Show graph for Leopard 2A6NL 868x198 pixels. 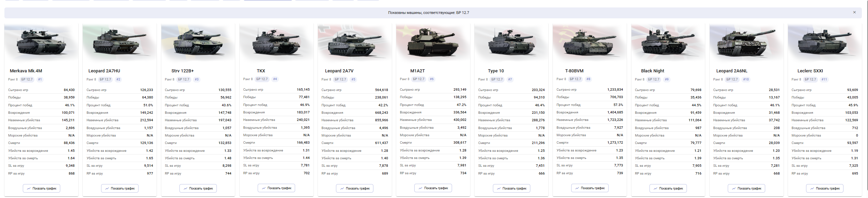(x=746, y=188)
